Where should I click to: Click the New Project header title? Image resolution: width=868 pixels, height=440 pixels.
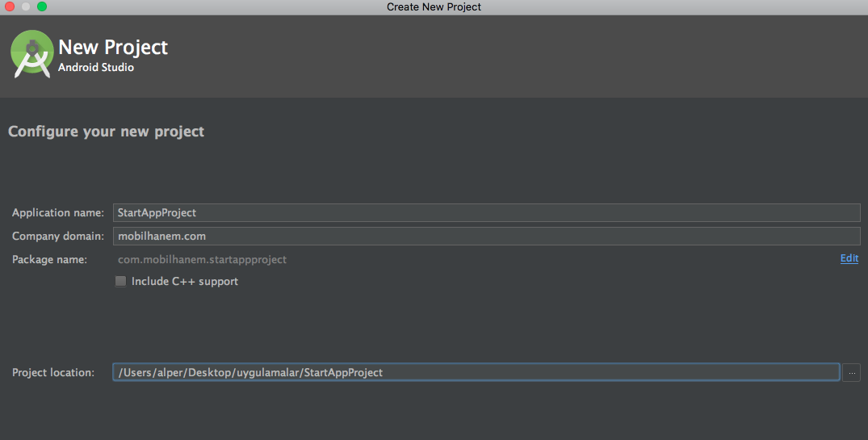tap(113, 47)
